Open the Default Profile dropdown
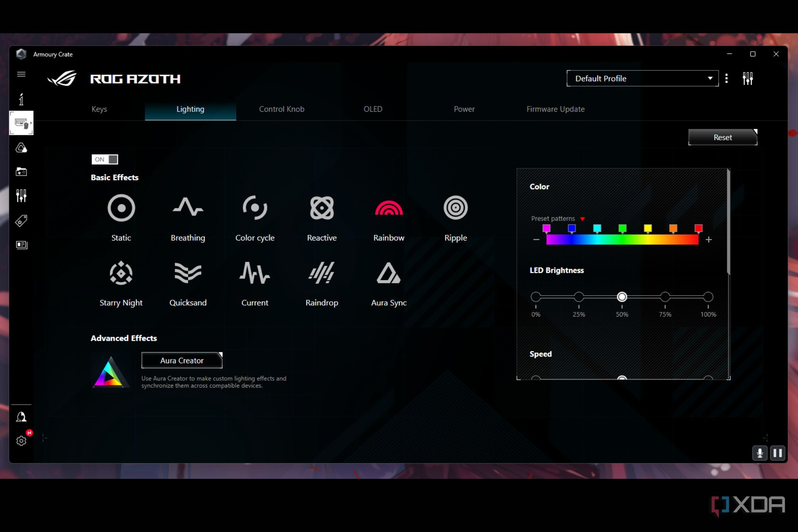 click(641, 78)
